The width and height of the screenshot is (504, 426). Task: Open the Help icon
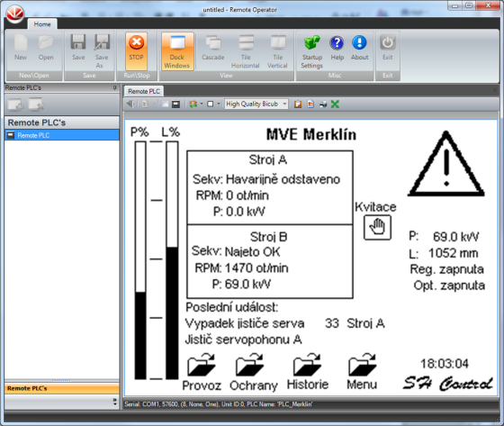pos(337,48)
